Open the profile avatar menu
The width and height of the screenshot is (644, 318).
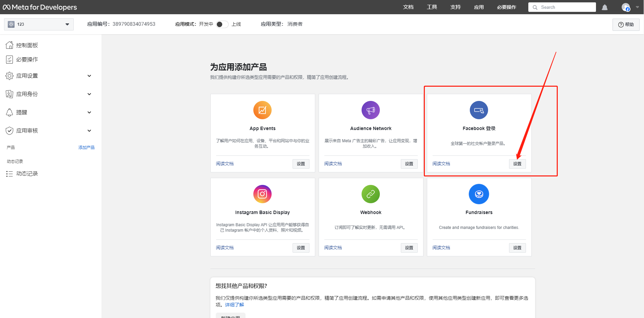pos(626,7)
